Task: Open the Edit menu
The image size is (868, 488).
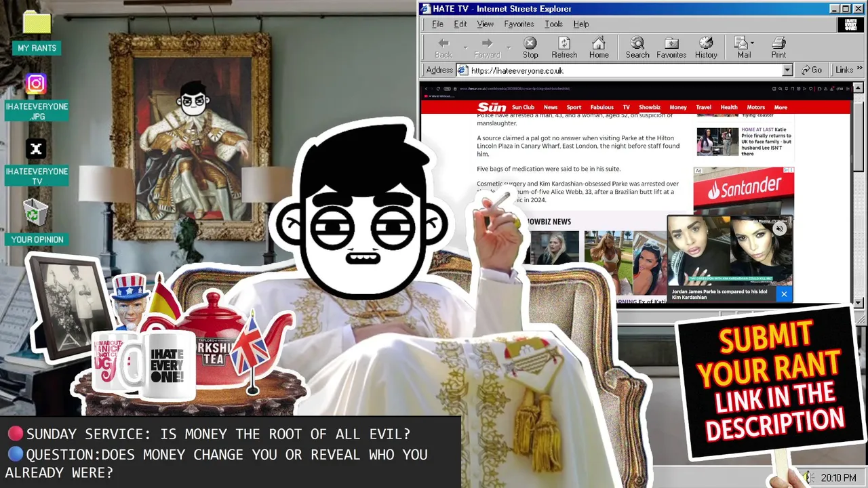Action: coord(460,24)
